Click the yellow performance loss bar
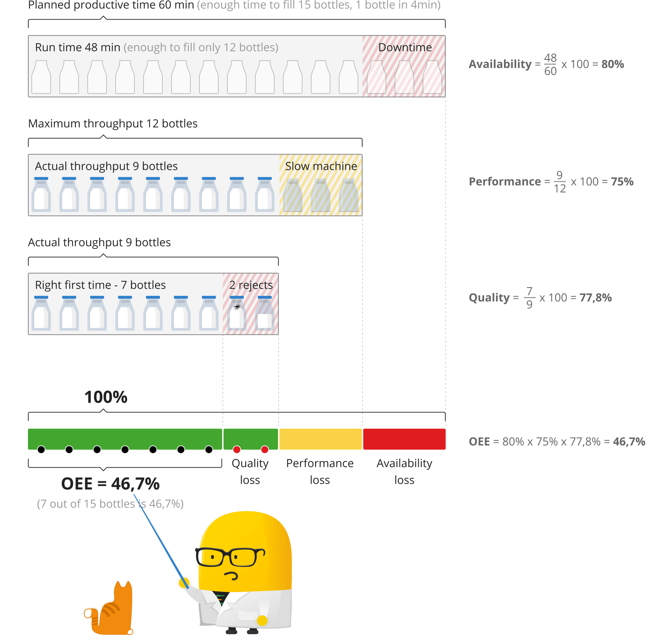Viewport: 672px width, 641px height. [321, 439]
